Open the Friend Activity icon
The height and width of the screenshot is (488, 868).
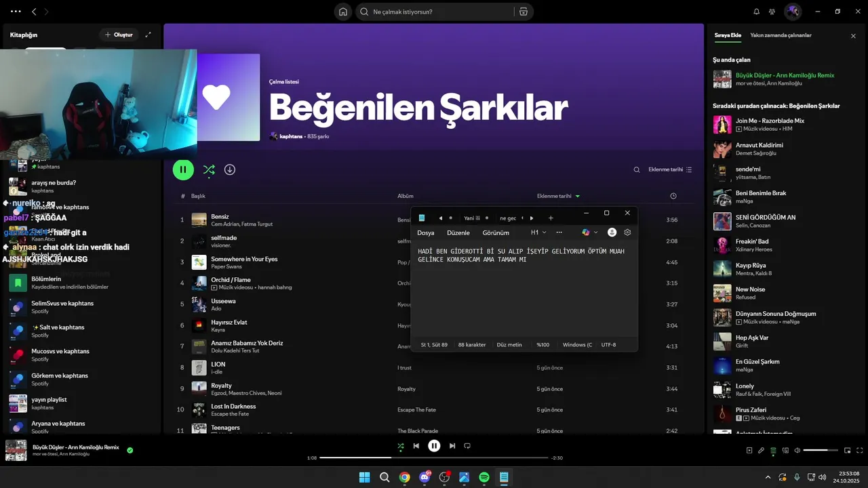(772, 12)
